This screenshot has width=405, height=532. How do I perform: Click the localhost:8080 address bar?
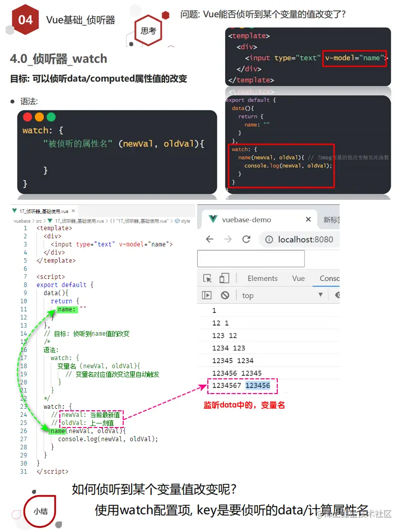[x=300, y=239]
